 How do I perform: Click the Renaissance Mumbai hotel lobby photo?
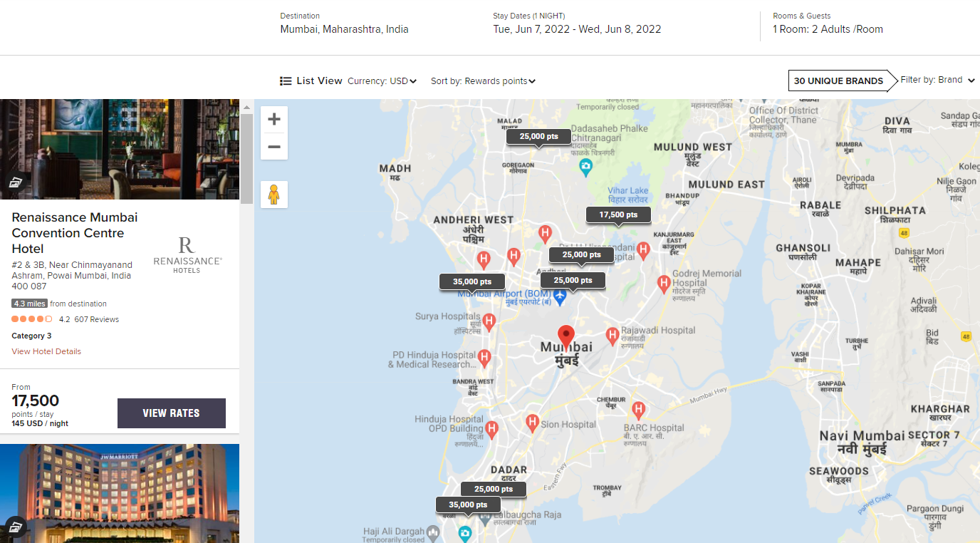click(x=120, y=149)
